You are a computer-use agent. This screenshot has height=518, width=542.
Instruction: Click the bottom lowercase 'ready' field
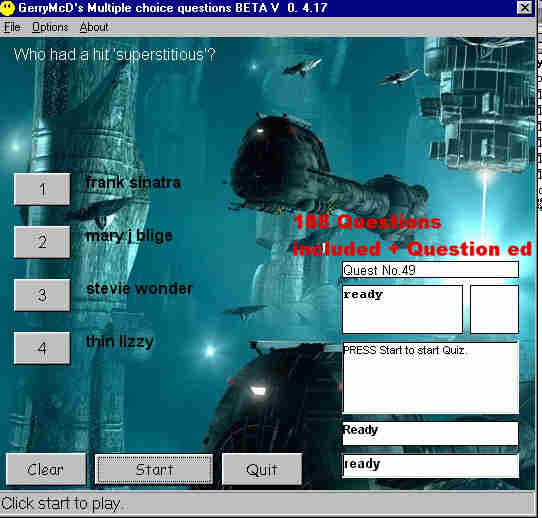[x=430, y=466]
